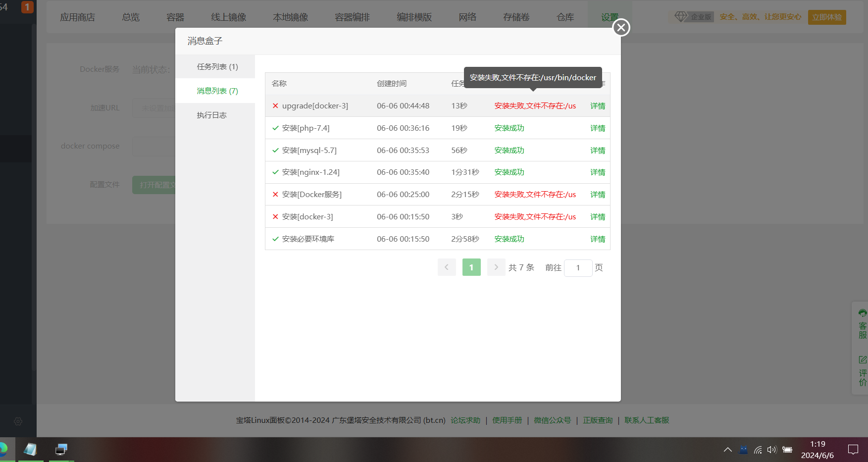
Task: Go to previous page arrow in pagination
Action: coord(447,267)
